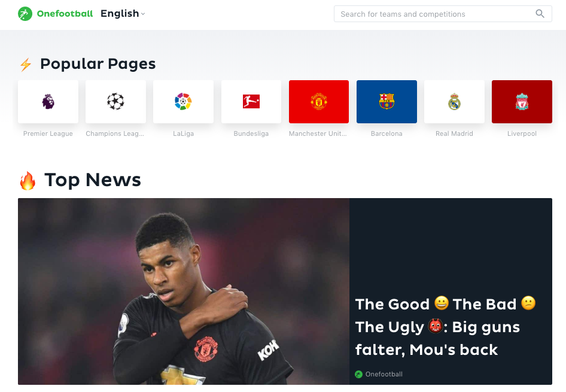Click the Onefootball brand name link
The width and height of the screenshot is (566, 392).
65,14
